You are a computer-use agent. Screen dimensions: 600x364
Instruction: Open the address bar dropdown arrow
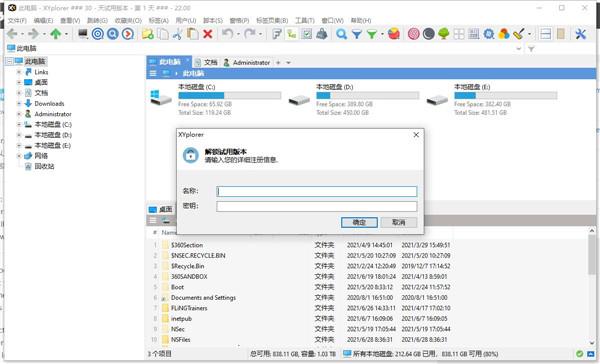pos(518,49)
